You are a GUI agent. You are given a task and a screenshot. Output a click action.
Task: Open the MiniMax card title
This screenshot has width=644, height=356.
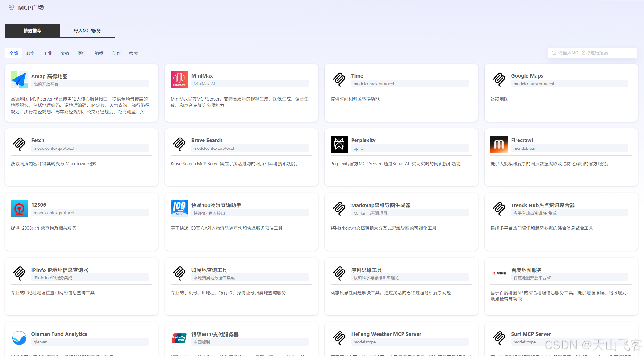[202, 76]
